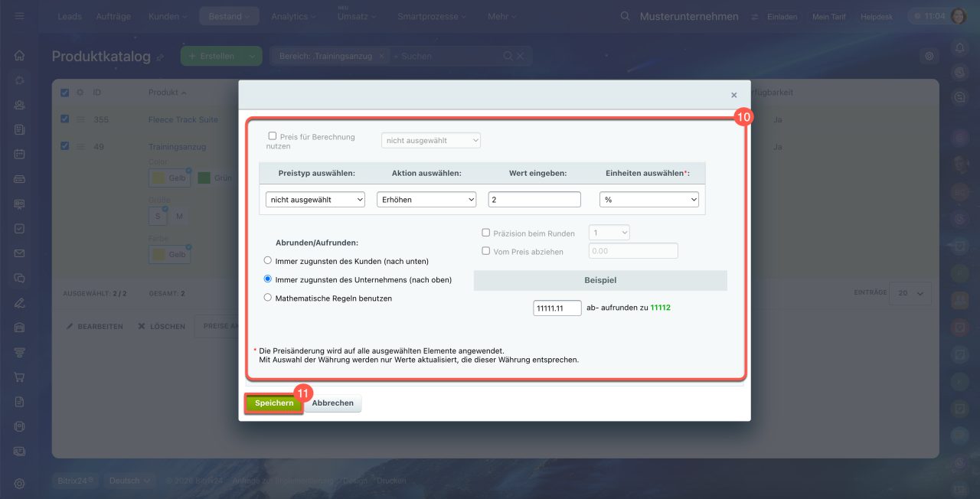Click the pin icon beside Produktkatalog
The width and height of the screenshot is (980, 499).
(x=160, y=57)
